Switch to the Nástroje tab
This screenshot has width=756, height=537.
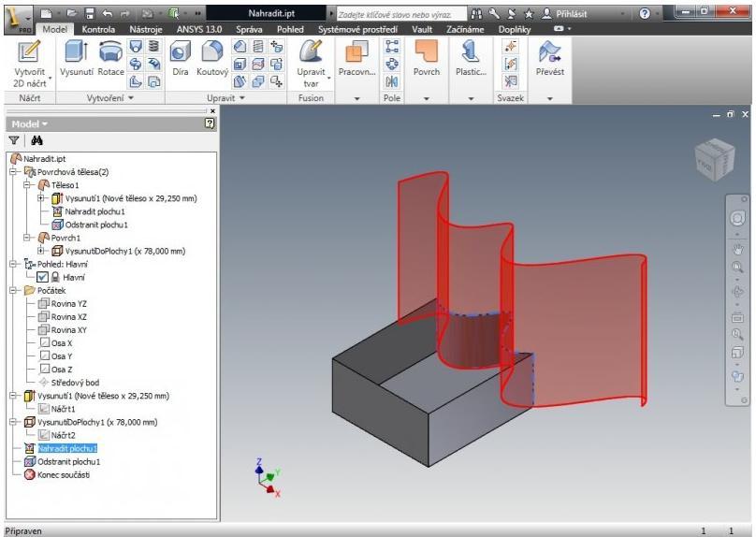tap(146, 29)
